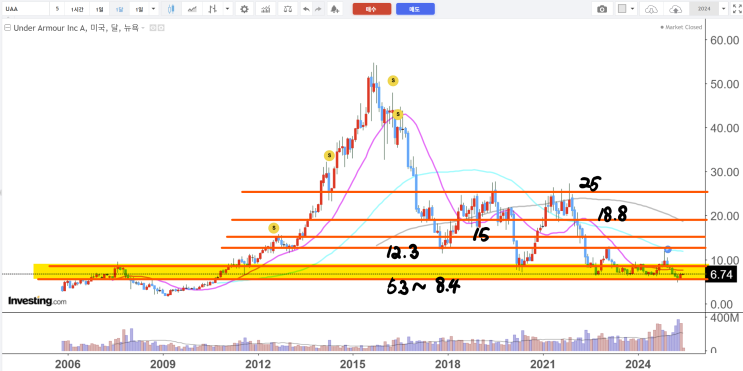Viewport: 743px width, 371px height.
Task: Click the blue 매도 sell button
Action: coord(415,9)
